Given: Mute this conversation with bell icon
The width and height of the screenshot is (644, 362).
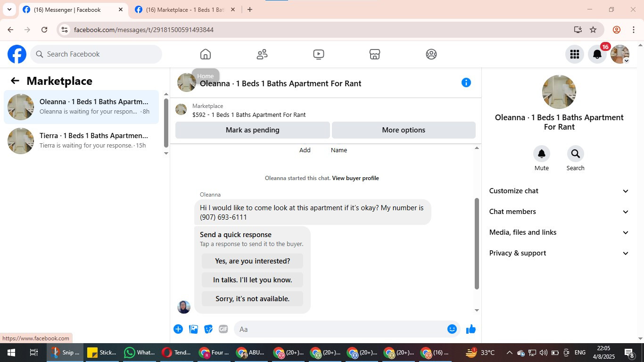Looking at the screenshot, I should (542, 154).
